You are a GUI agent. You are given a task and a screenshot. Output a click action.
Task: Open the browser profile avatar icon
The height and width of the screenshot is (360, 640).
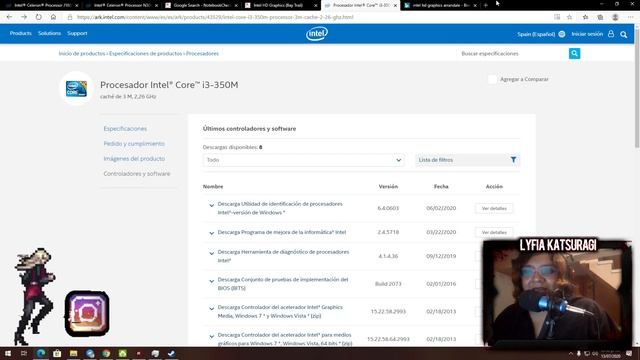(615, 17)
